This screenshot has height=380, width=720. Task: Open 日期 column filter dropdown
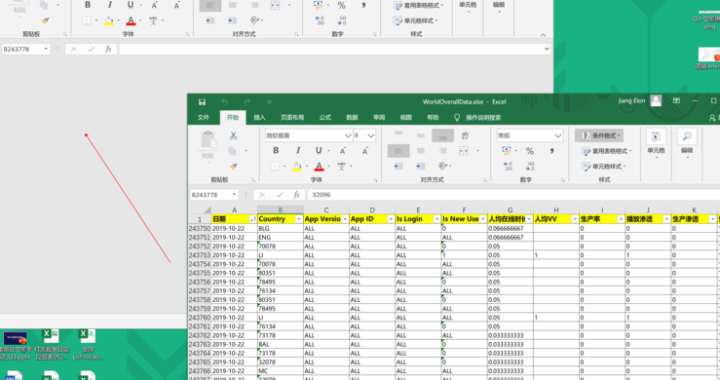(253, 219)
